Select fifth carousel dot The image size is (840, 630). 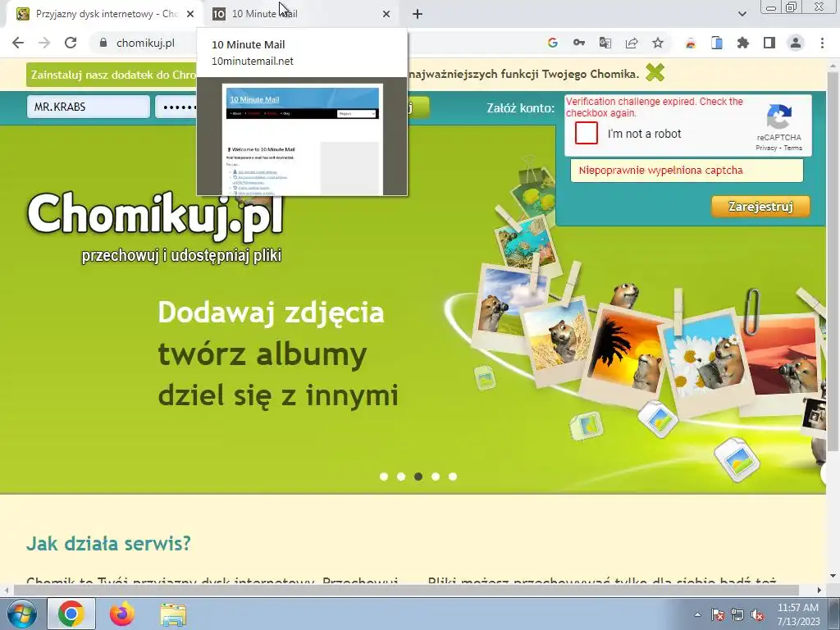coord(453,477)
